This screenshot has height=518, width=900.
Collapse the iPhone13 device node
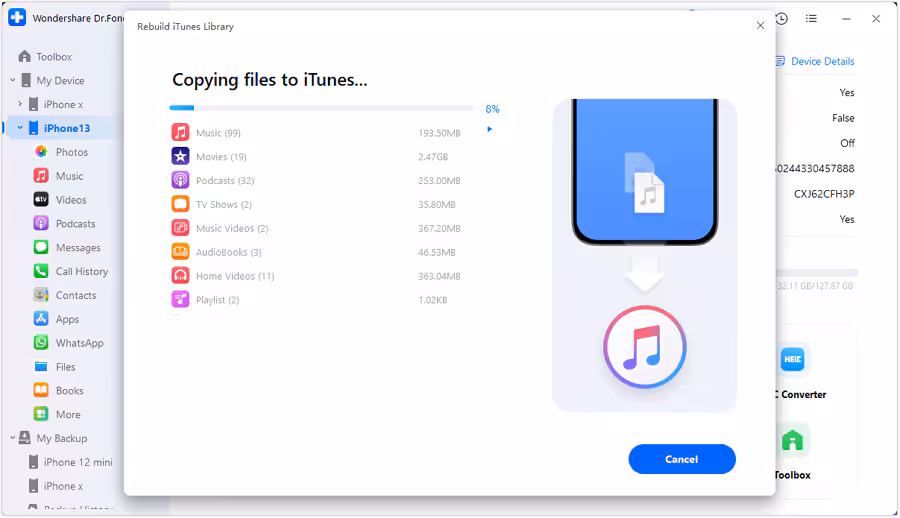point(20,128)
